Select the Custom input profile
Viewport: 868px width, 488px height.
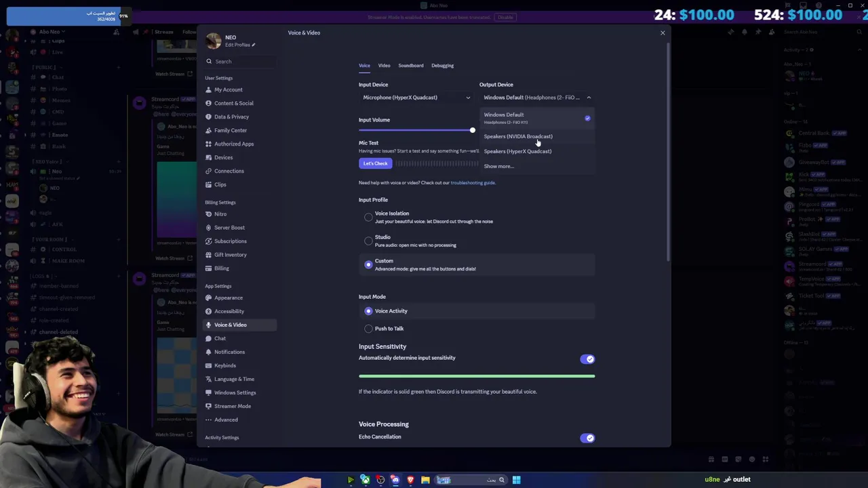click(368, 265)
